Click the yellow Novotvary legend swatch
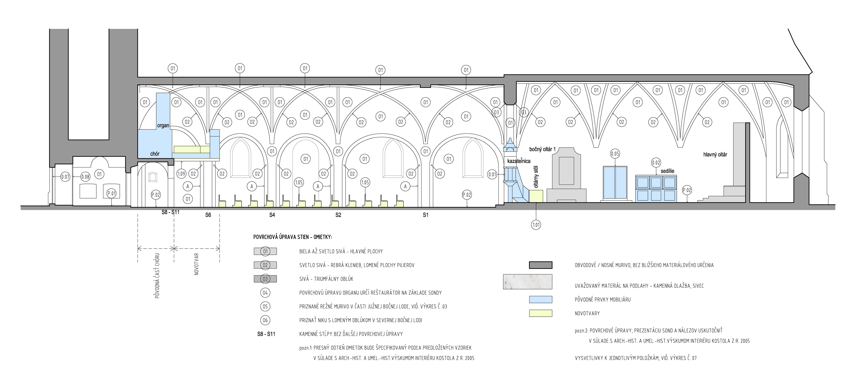The image size is (868, 387). (x=541, y=313)
